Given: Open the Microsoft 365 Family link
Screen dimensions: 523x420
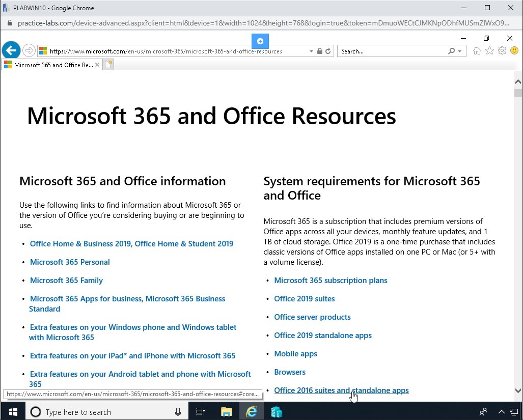Looking at the screenshot, I should [66, 281].
